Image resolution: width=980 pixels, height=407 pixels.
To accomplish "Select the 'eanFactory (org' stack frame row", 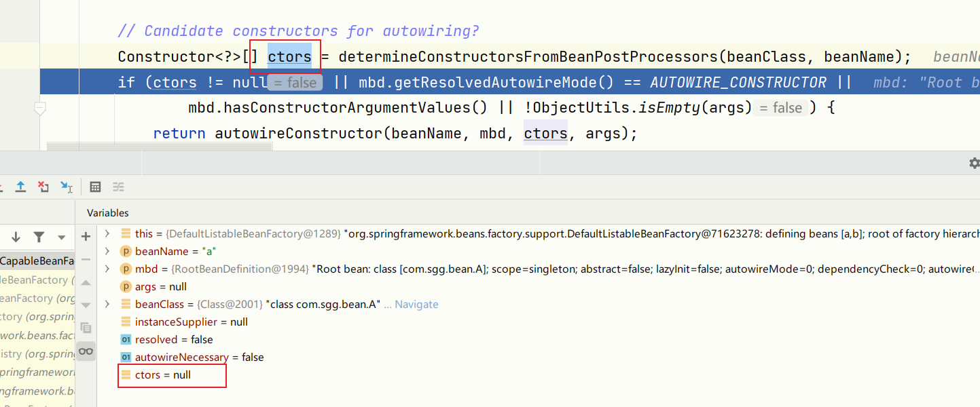I will (37, 298).
